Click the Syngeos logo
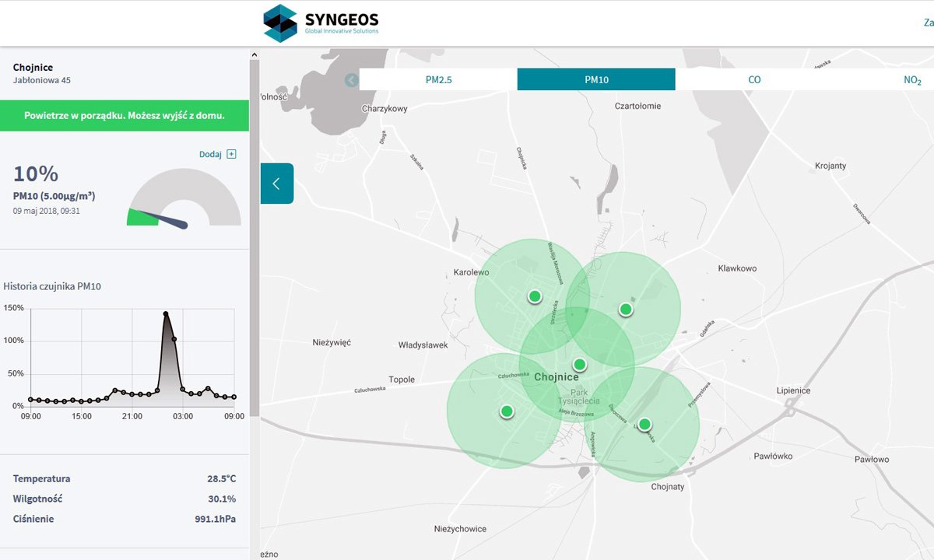934x560 pixels. [x=321, y=23]
